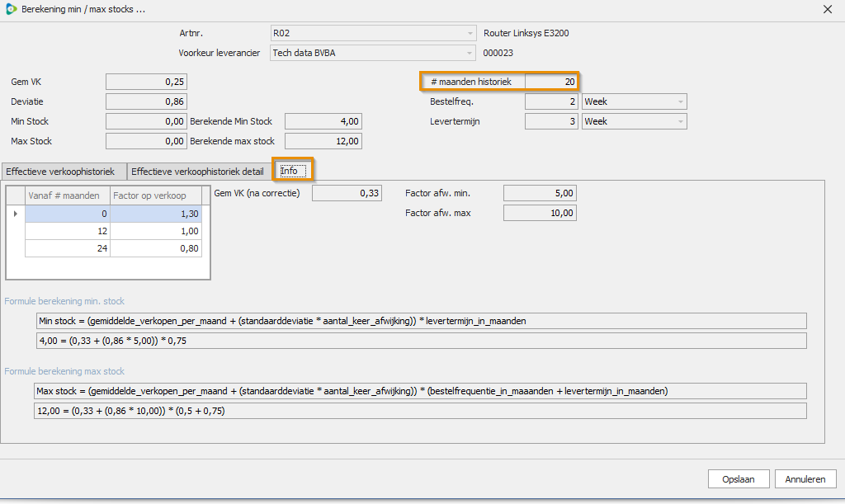Click the # maanden historiek field
Screen dimensions: 845x504
(550, 82)
